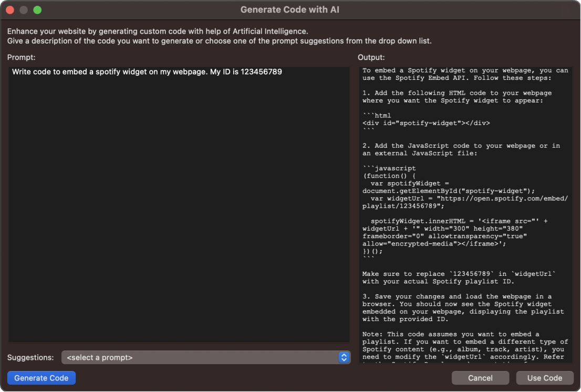Image resolution: width=581 pixels, height=392 pixels.
Task: Minimize the window using the yellow button
Action: [24, 10]
